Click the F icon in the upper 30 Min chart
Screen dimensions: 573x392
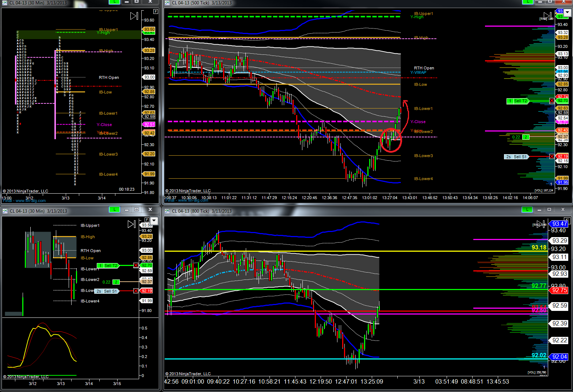click(x=156, y=11)
